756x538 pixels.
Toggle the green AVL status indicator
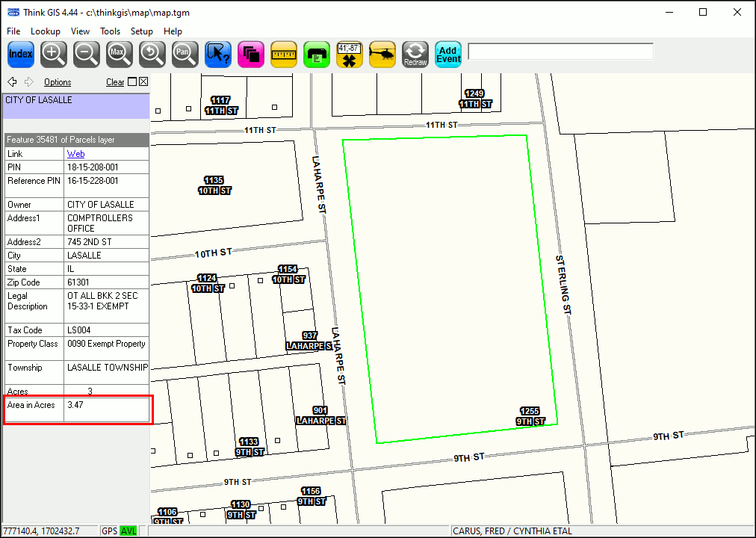click(x=128, y=531)
